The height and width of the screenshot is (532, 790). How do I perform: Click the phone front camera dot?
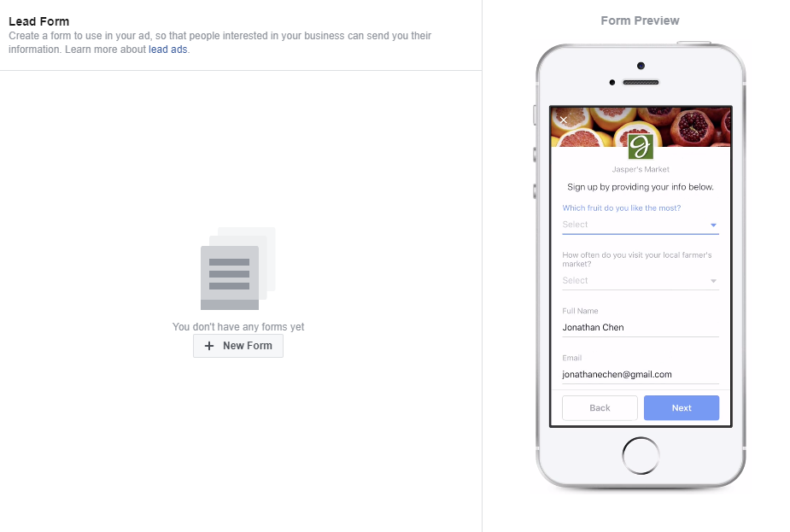(641, 66)
